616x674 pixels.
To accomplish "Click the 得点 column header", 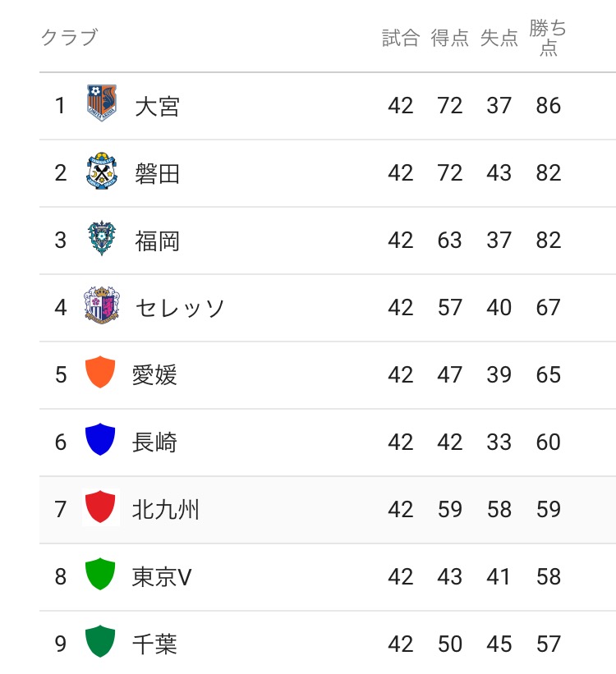I will (x=450, y=38).
